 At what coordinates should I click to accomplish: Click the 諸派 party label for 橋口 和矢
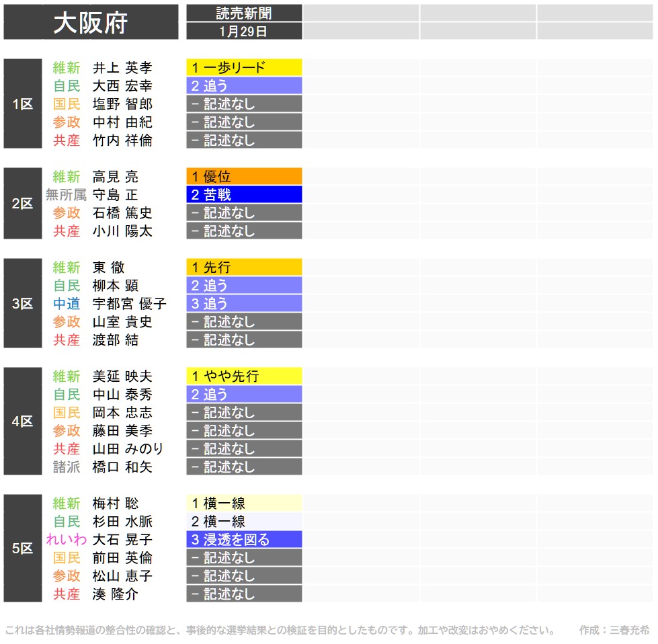point(67,467)
